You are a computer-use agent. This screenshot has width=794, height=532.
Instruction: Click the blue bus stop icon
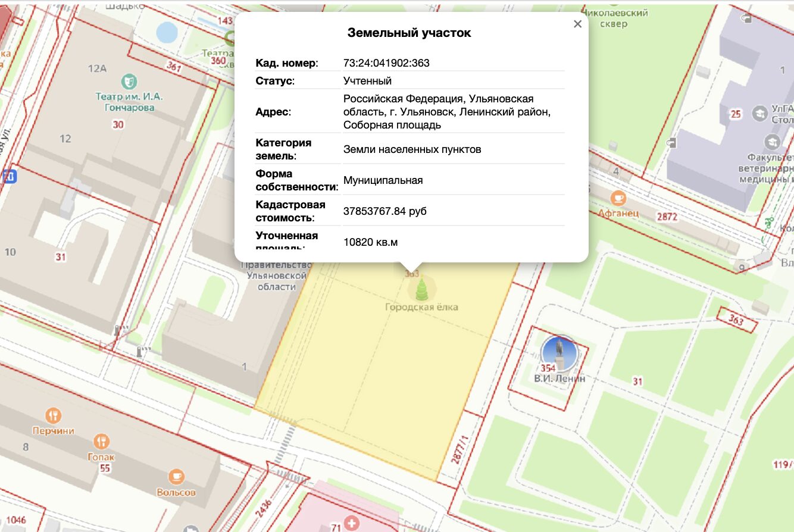[9, 176]
